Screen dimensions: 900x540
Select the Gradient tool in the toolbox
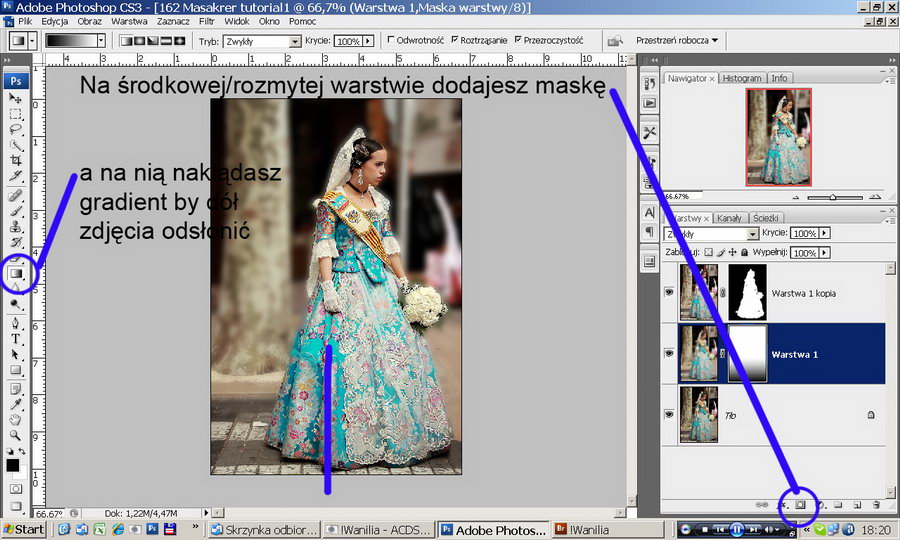tap(17, 273)
